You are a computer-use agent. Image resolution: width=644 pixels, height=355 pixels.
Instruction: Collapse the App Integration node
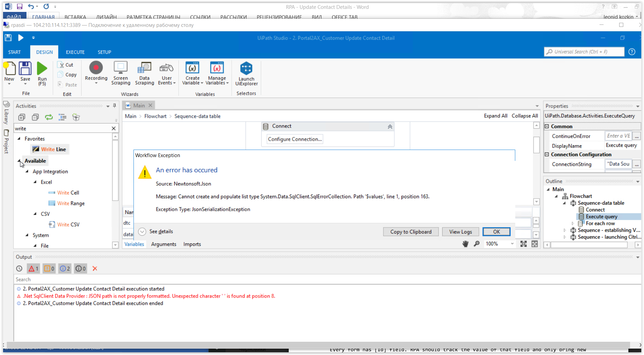click(x=27, y=171)
